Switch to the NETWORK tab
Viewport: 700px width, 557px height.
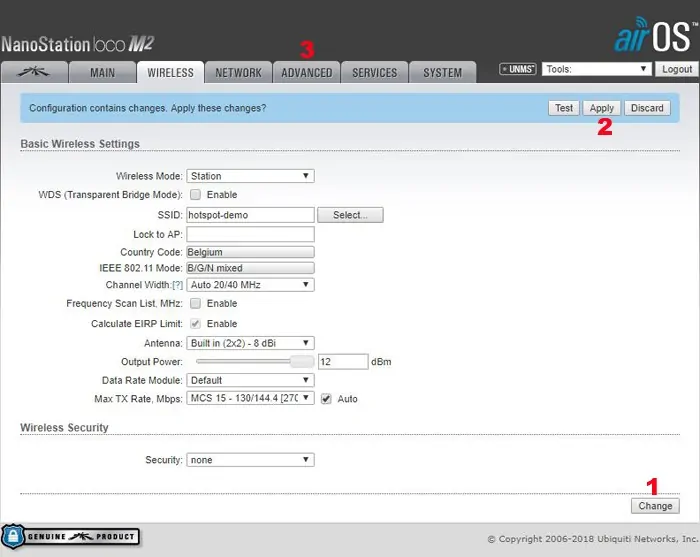[x=238, y=72]
